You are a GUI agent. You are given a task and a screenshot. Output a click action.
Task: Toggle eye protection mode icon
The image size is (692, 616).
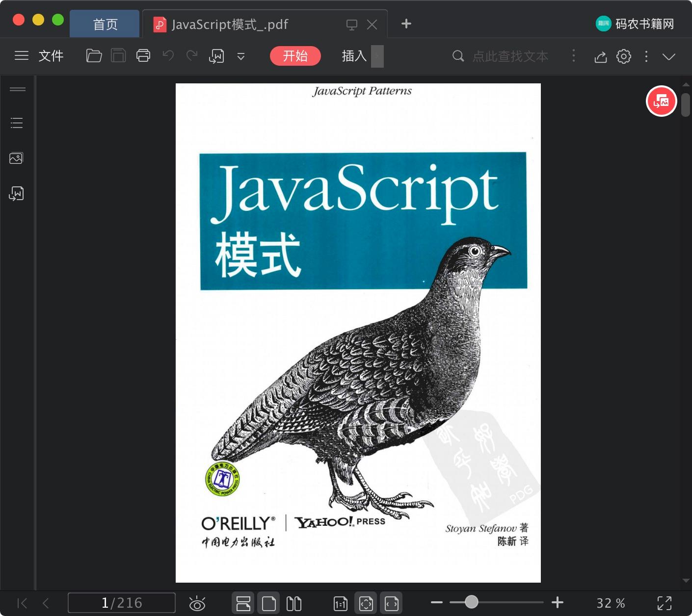tap(197, 604)
